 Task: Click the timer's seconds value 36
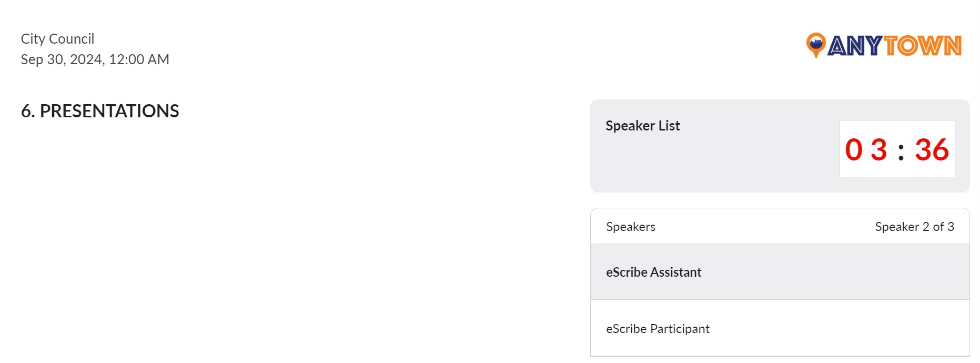coord(932,150)
